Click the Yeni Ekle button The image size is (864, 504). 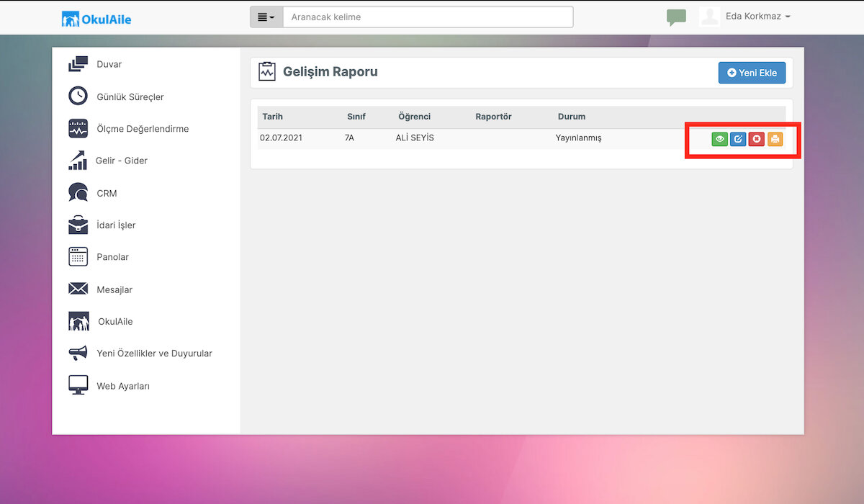[x=752, y=73]
